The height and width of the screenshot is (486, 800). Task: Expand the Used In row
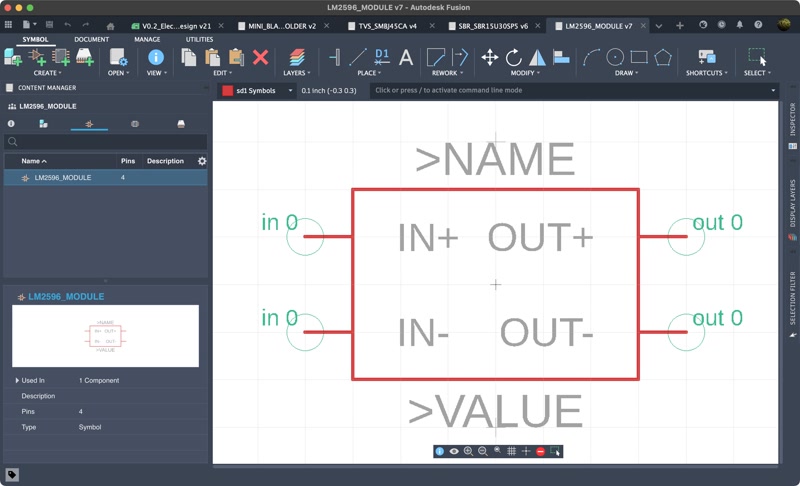tap(17, 380)
